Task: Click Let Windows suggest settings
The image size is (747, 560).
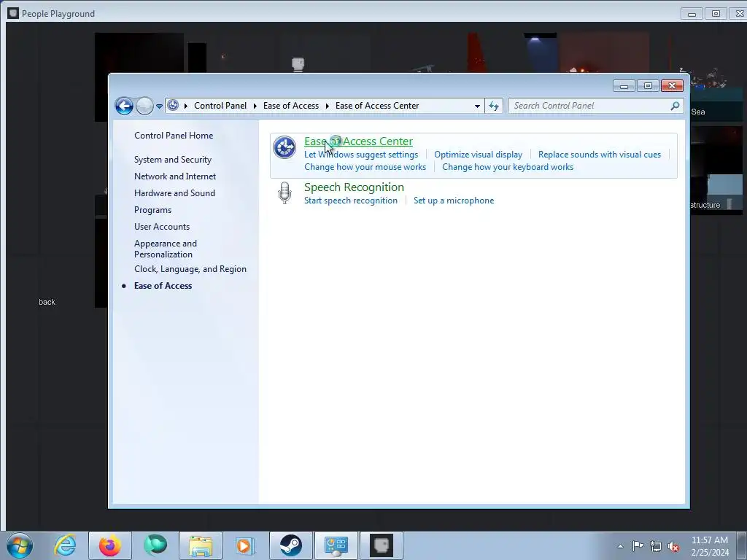Action: click(360, 155)
